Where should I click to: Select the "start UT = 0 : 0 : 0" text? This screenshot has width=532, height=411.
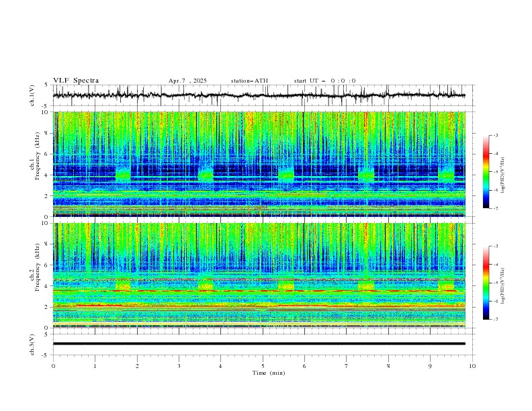click(324, 81)
